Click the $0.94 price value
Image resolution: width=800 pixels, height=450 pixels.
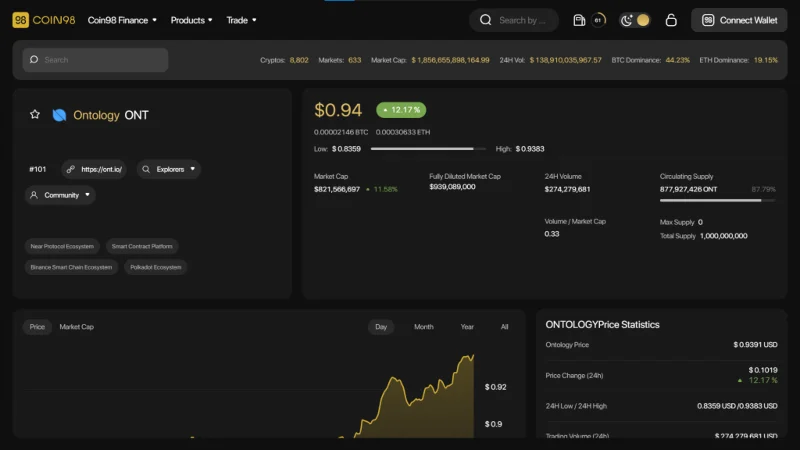[x=338, y=110]
